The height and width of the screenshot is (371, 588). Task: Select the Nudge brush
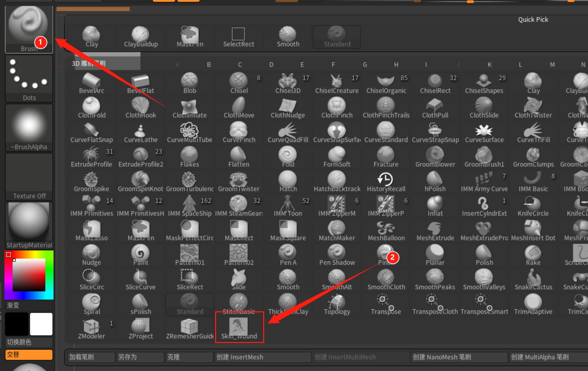pyautogui.click(x=92, y=255)
